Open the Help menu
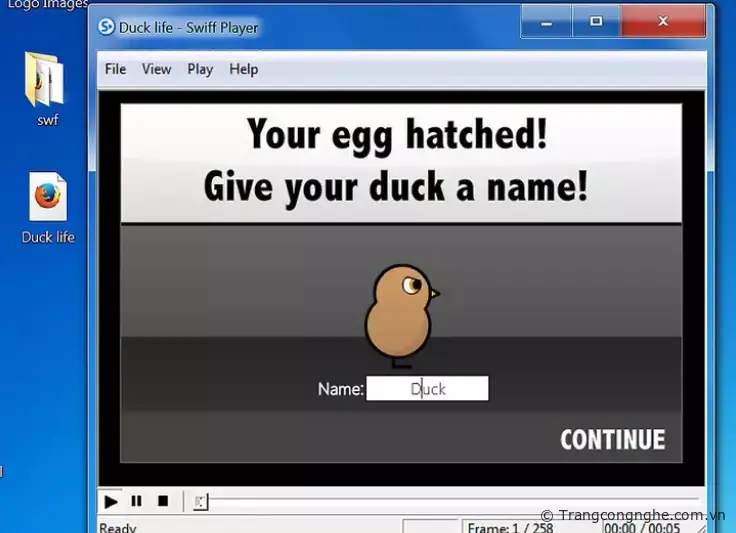The height and width of the screenshot is (533, 736). pos(243,69)
